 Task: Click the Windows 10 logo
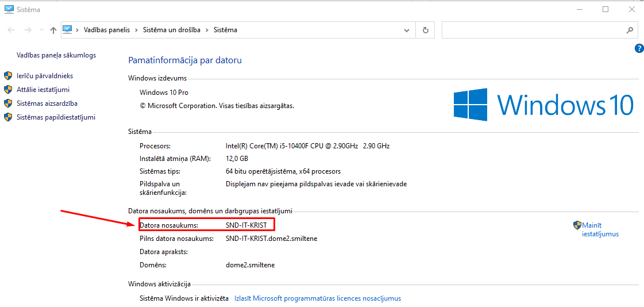point(543,105)
